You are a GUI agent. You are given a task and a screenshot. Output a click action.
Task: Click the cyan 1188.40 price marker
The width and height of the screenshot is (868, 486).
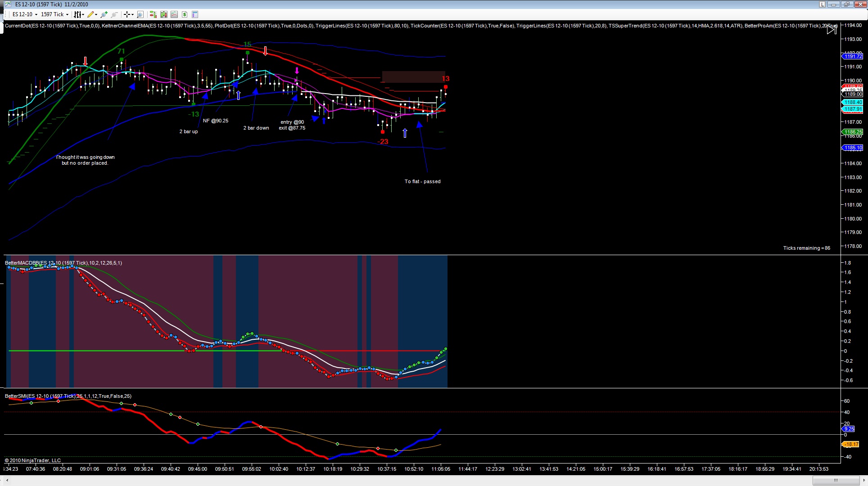tap(853, 103)
